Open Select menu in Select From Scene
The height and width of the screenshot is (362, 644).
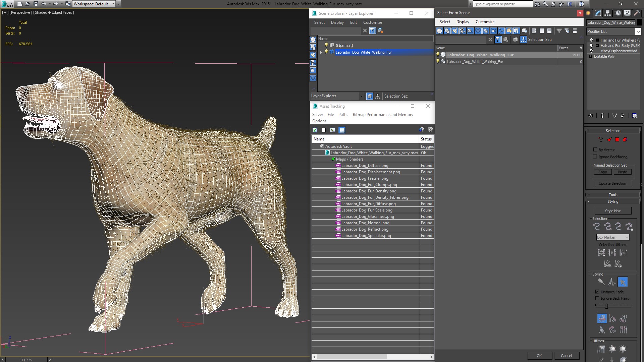tap(445, 22)
